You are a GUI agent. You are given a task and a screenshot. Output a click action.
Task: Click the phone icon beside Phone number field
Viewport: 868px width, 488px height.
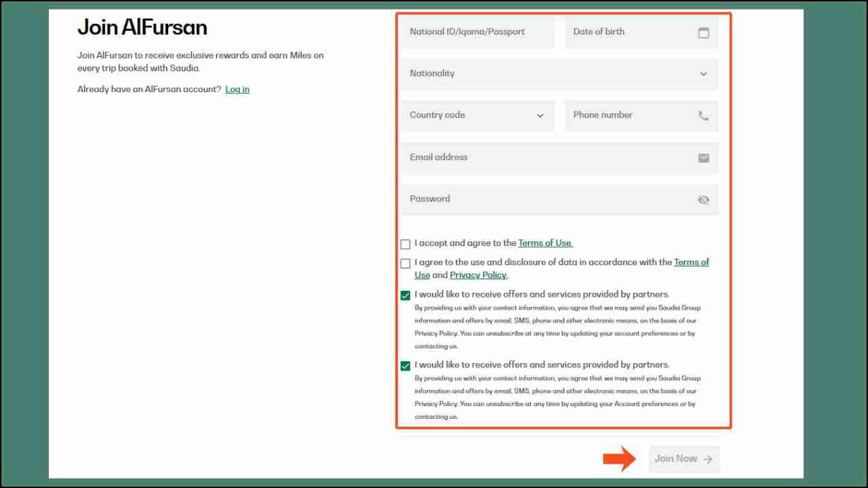tap(703, 115)
